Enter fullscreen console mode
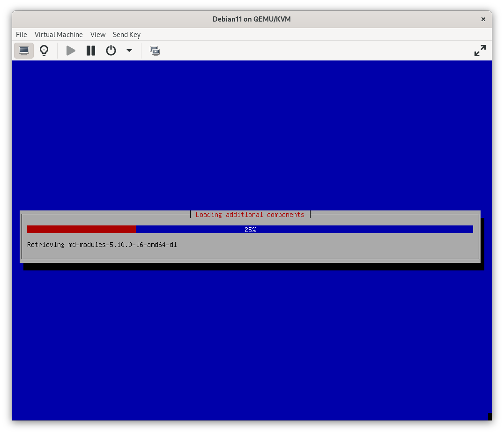Viewport: 504px width, 434px height. point(480,50)
